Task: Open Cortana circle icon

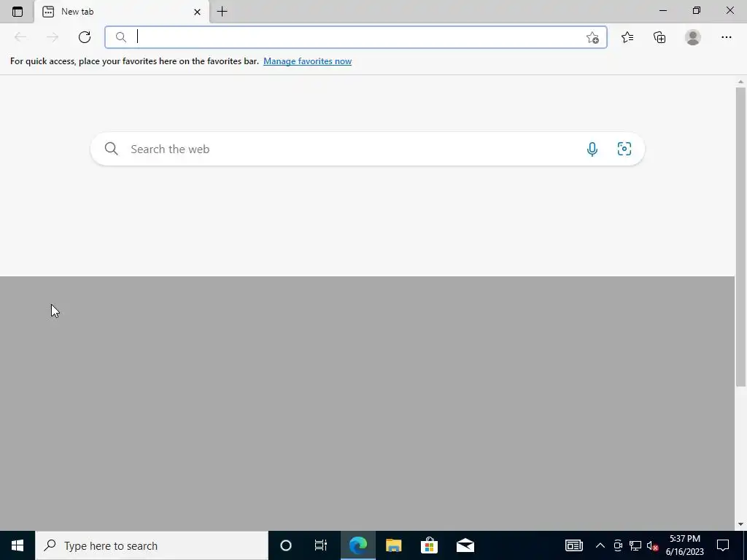Action: click(286, 545)
